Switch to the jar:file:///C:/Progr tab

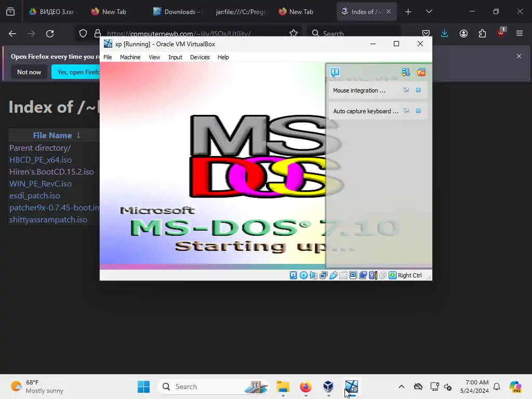(x=240, y=11)
